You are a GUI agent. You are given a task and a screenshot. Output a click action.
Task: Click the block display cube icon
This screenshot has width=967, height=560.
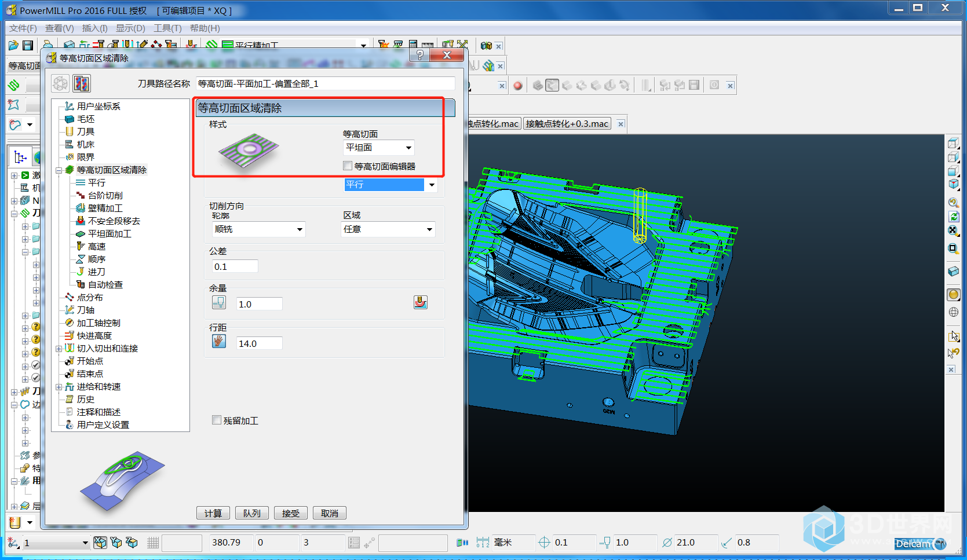[x=953, y=271]
